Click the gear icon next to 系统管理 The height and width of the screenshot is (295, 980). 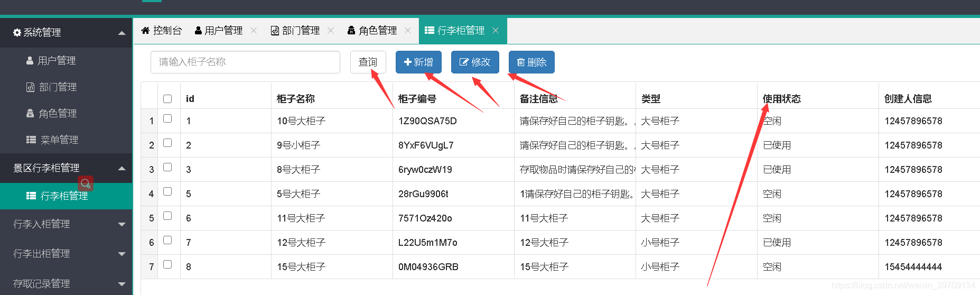point(17,33)
